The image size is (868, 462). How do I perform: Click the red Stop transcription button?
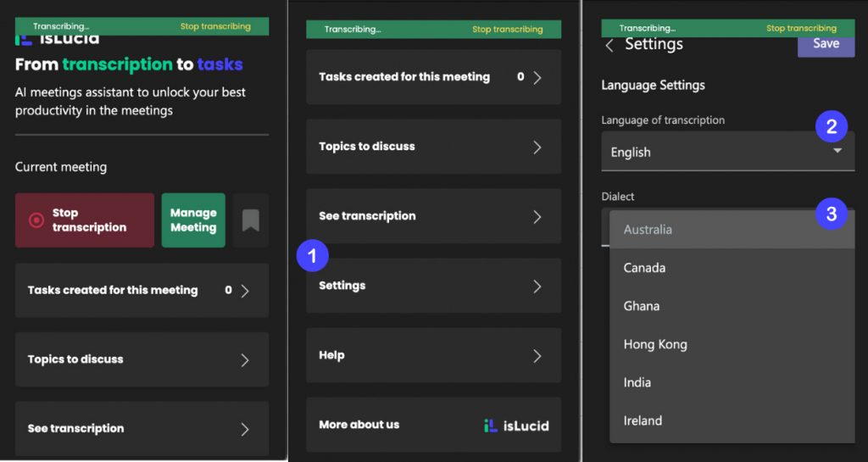(84, 220)
